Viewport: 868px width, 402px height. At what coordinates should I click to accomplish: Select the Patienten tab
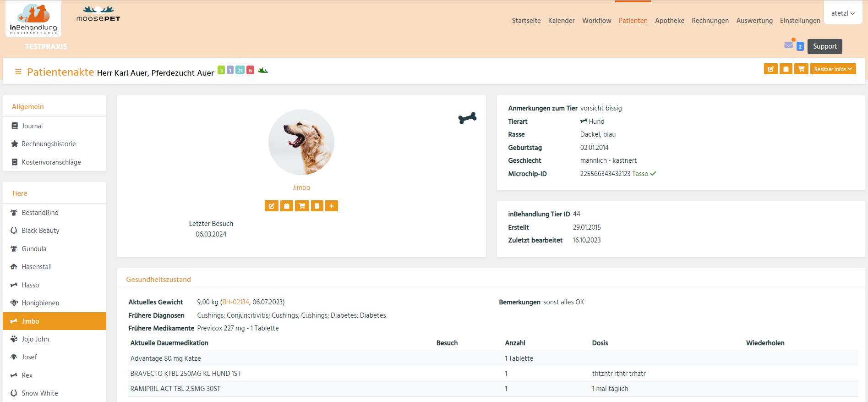[633, 21]
